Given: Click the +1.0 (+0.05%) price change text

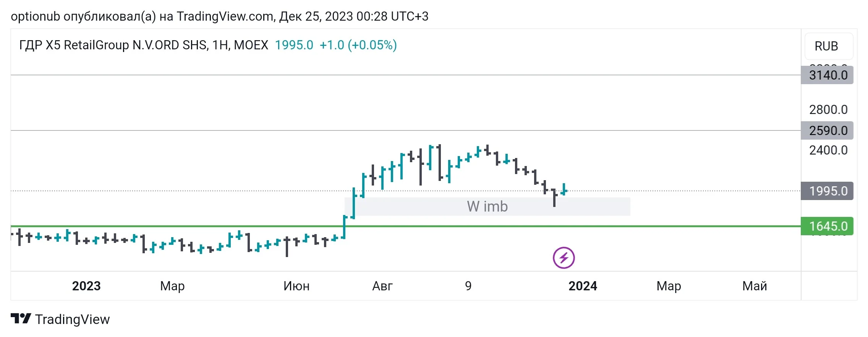Looking at the screenshot, I should (358, 45).
